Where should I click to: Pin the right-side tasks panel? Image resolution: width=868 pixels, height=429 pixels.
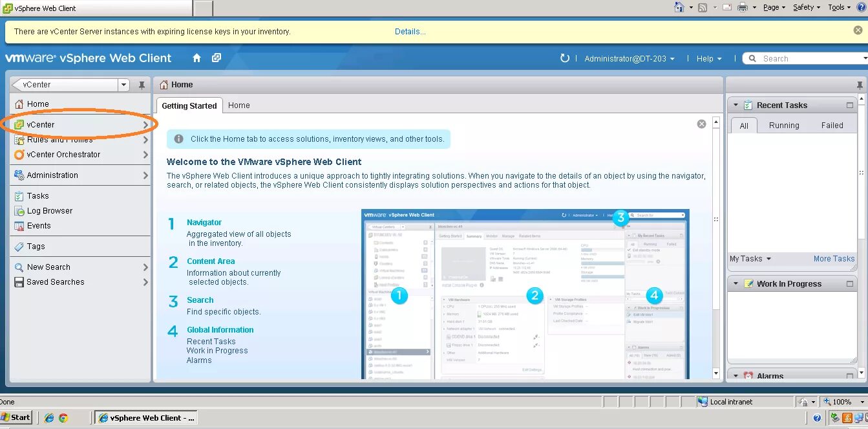860,85
